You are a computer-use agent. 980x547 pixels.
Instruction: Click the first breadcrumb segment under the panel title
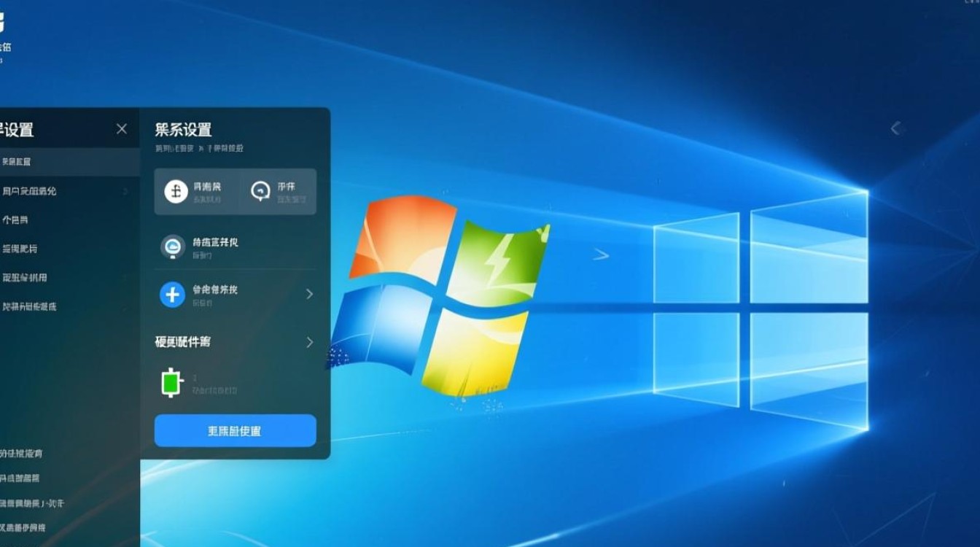click(x=174, y=148)
